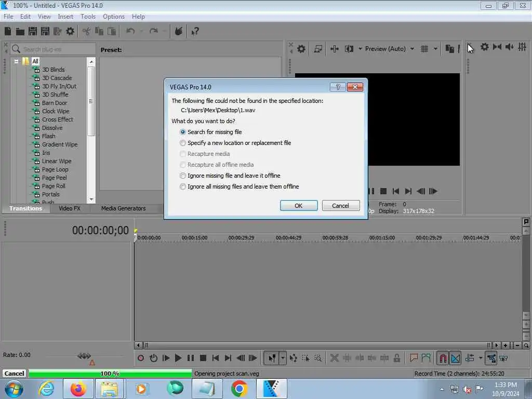This screenshot has height=399, width=532.
Task: Select the Gradient Wipe transition
Action: click(x=60, y=144)
